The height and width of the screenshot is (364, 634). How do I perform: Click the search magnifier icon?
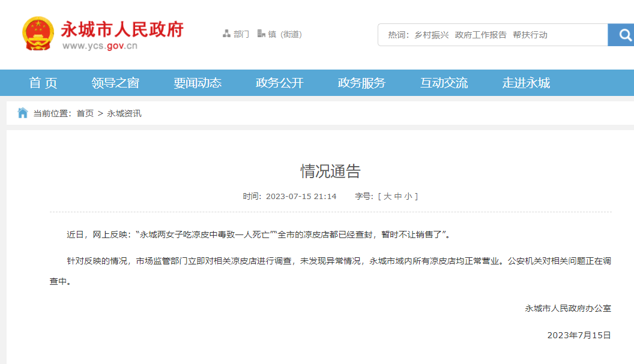[621, 35]
